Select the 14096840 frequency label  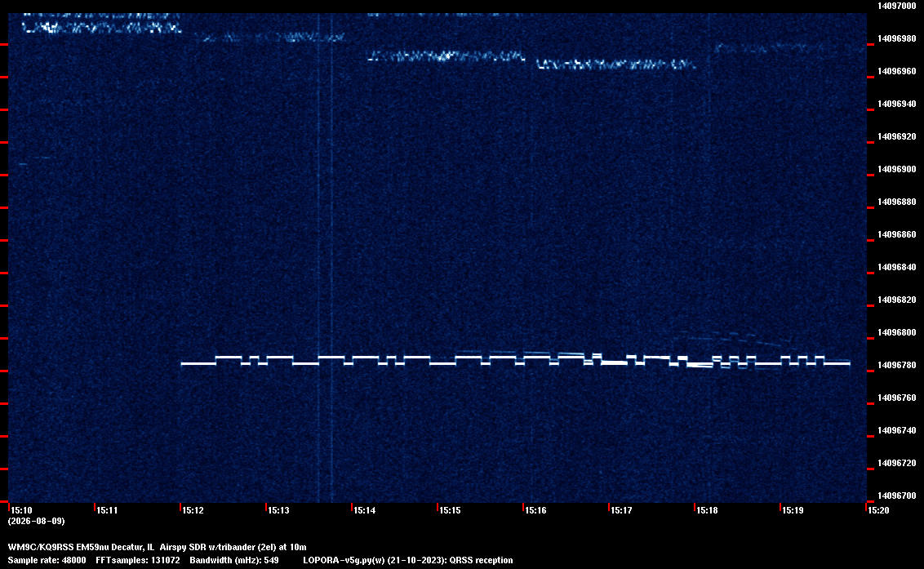pyautogui.click(x=897, y=267)
